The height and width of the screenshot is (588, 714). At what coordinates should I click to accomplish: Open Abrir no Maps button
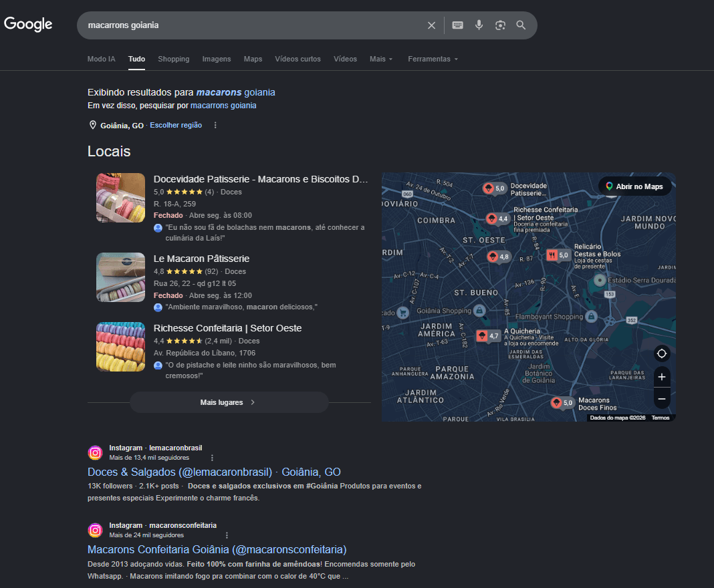(634, 186)
